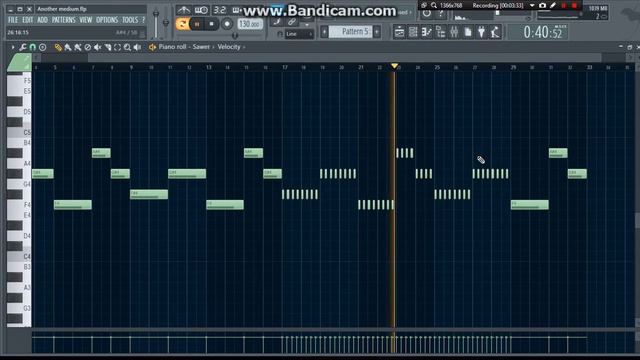Open the Browser panel icon

[x=441, y=32]
